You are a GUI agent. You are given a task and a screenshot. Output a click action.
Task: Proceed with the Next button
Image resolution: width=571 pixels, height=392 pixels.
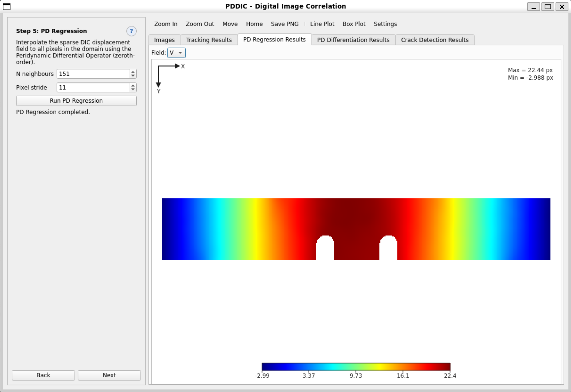click(109, 375)
